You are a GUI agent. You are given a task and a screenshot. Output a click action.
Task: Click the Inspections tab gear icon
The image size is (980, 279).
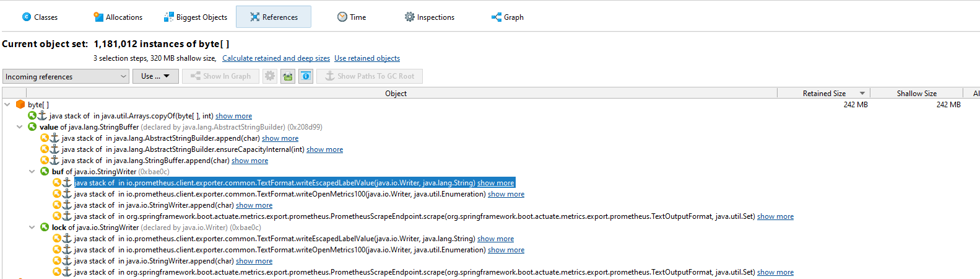(x=409, y=17)
